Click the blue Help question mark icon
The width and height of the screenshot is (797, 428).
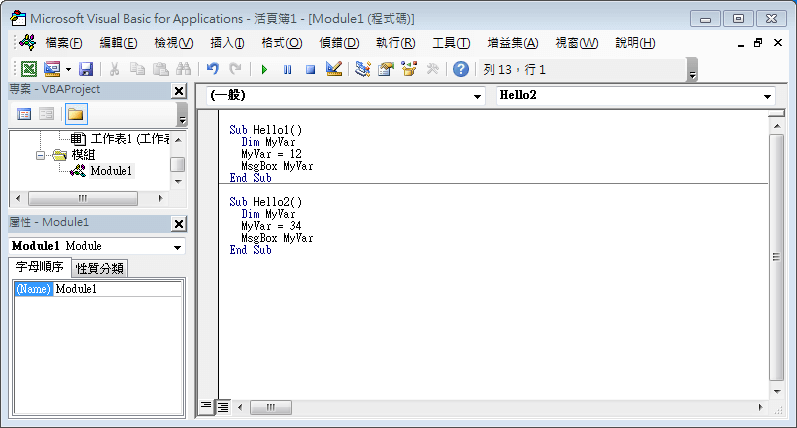pyautogui.click(x=460, y=69)
